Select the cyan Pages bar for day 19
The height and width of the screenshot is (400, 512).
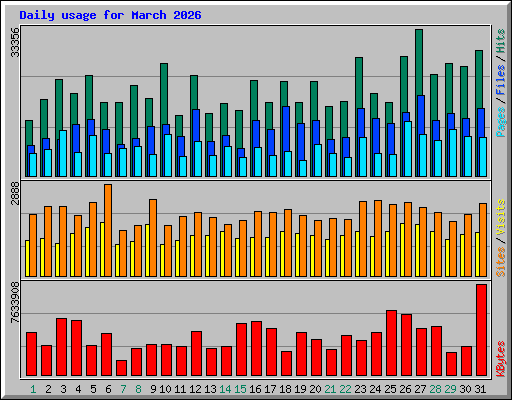[x=303, y=168]
